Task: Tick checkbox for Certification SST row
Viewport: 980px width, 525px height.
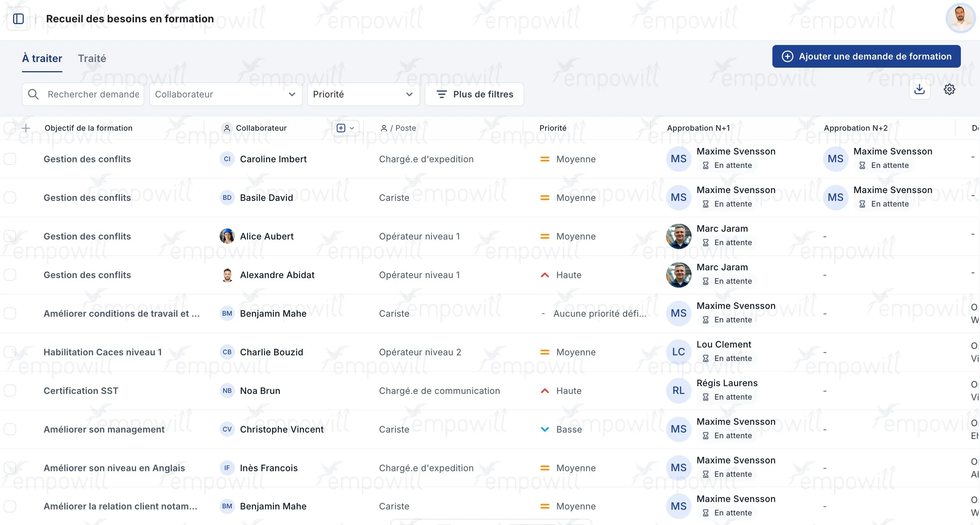Action: [10, 391]
